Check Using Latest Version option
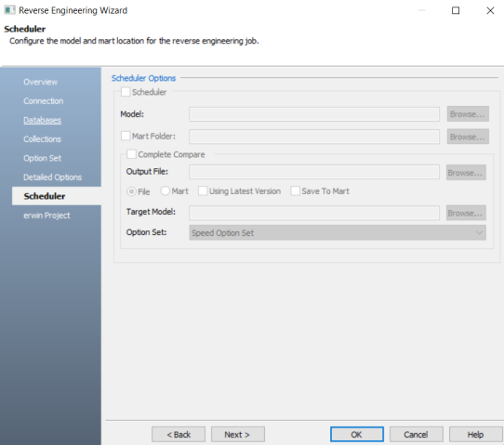Screen dimensions: 504x445 [x=203, y=191]
